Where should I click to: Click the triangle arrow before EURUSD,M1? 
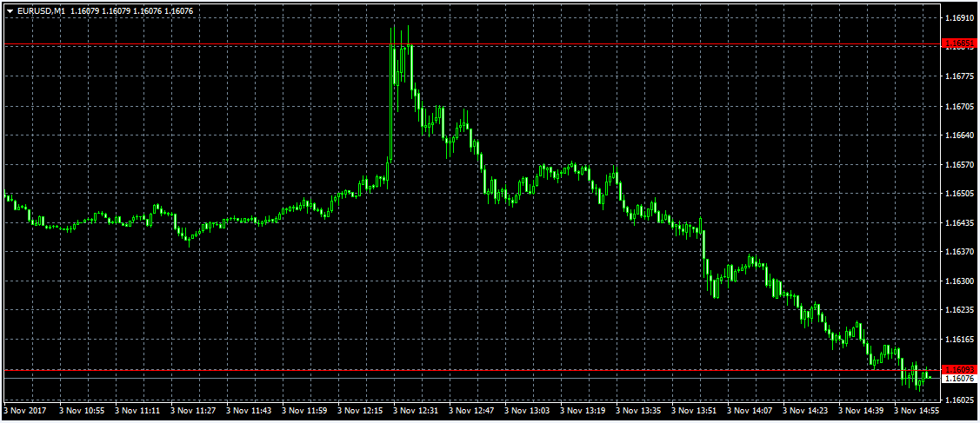point(10,10)
